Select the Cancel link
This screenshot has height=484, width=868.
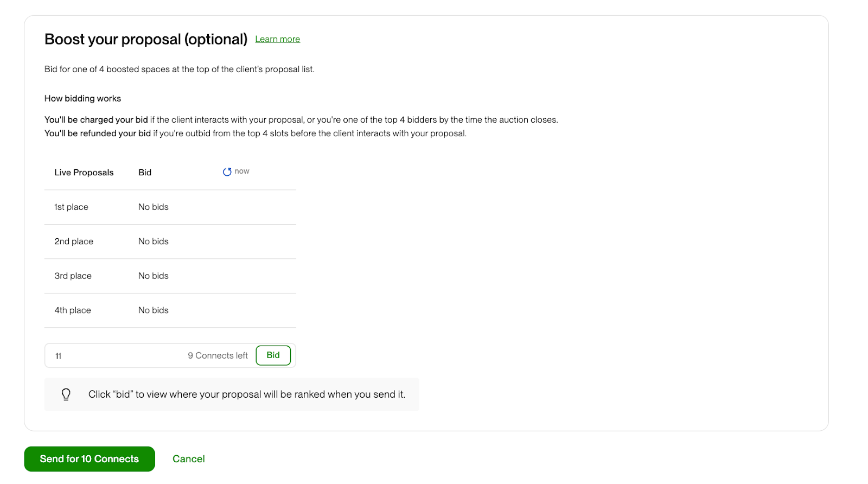pyautogui.click(x=188, y=458)
